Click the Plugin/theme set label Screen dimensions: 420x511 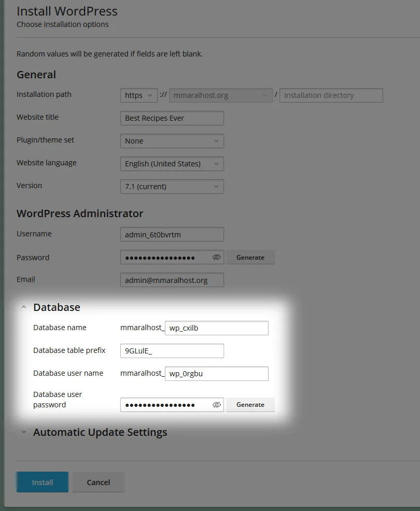(45, 140)
